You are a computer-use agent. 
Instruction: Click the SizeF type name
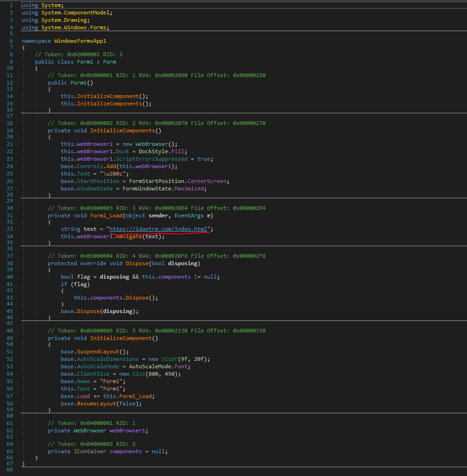169,359
